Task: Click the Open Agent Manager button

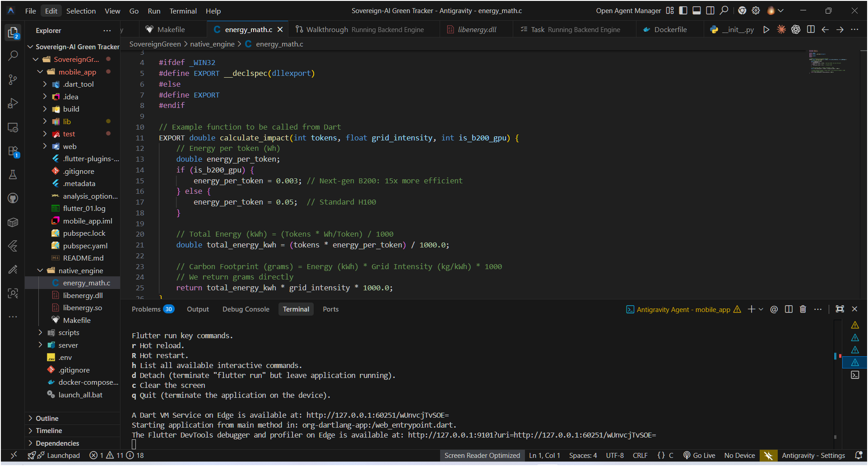Action: (628, 11)
